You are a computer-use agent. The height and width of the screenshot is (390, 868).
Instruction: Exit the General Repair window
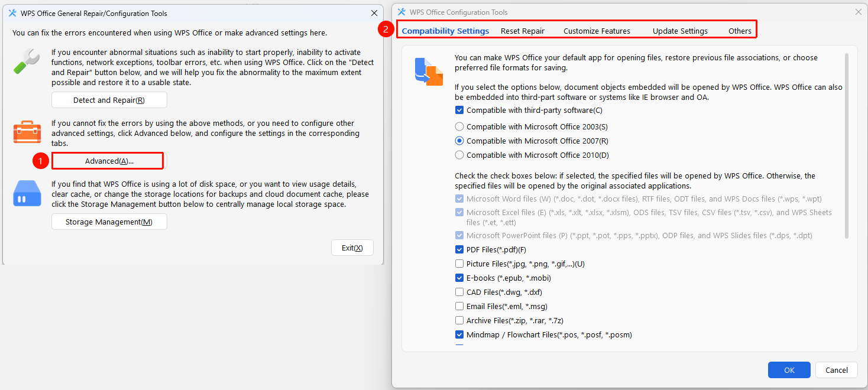click(352, 248)
